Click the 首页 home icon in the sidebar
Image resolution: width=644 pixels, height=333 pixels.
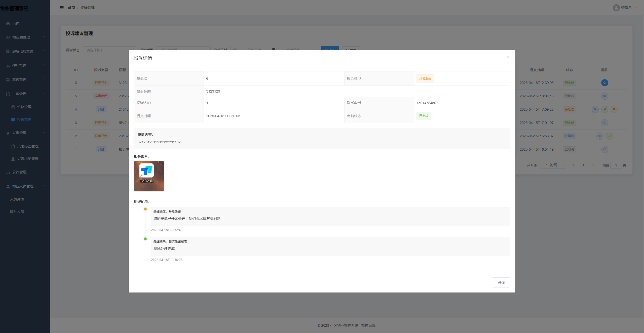(x=8, y=23)
